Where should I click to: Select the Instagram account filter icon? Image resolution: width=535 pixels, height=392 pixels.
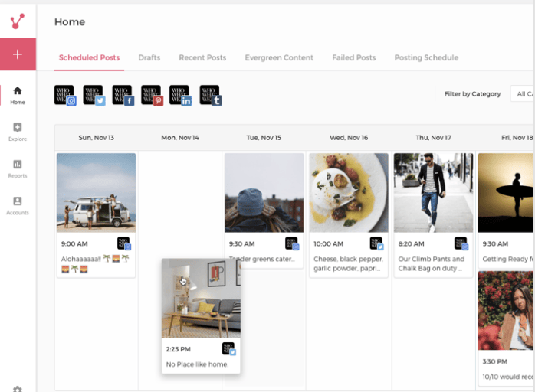click(x=65, y=95)
